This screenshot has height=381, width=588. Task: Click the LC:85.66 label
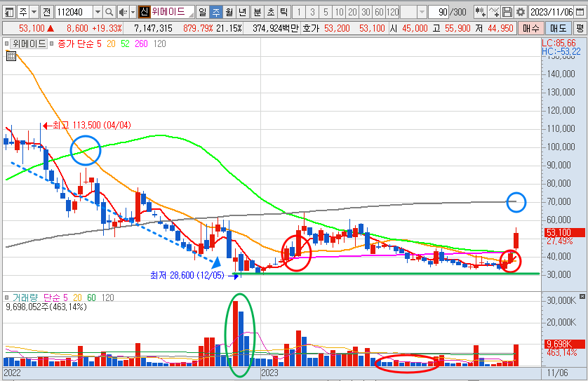[x=559, y=43]
